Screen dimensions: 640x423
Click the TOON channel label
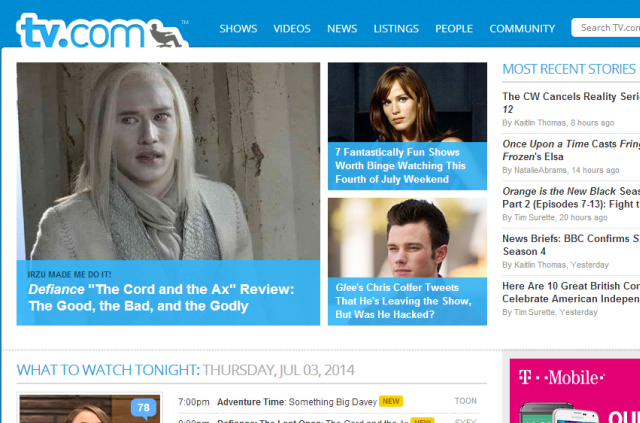pyautogui.click(x=466, y=401)
